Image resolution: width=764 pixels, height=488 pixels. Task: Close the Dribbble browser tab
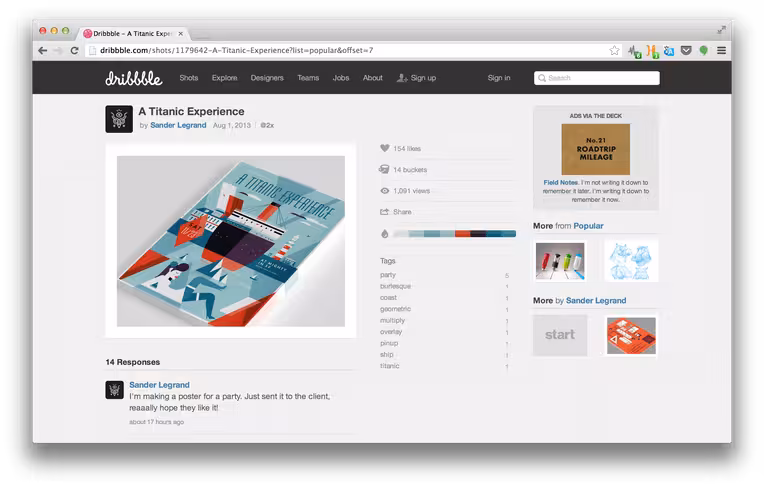coord(181,34)
